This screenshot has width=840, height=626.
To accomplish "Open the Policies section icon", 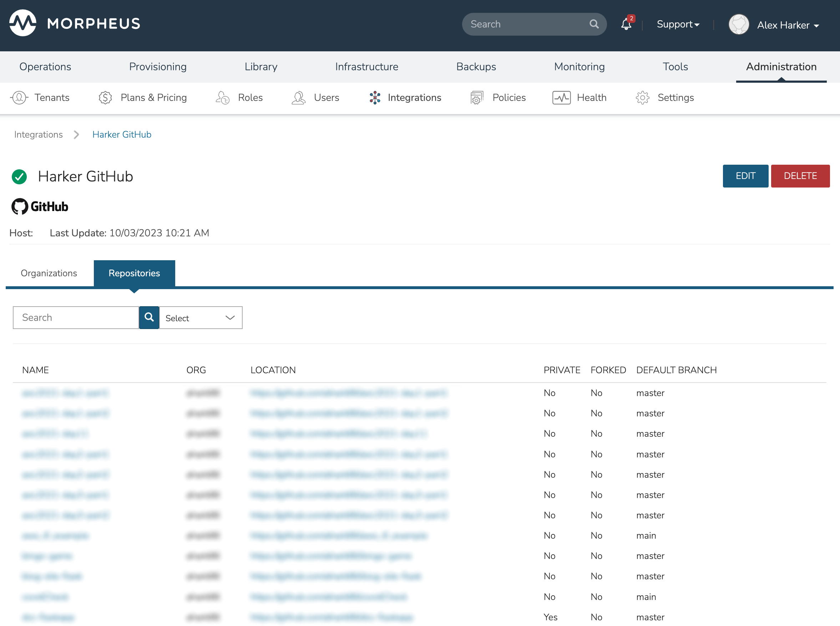I will click(x=477, y=97).
